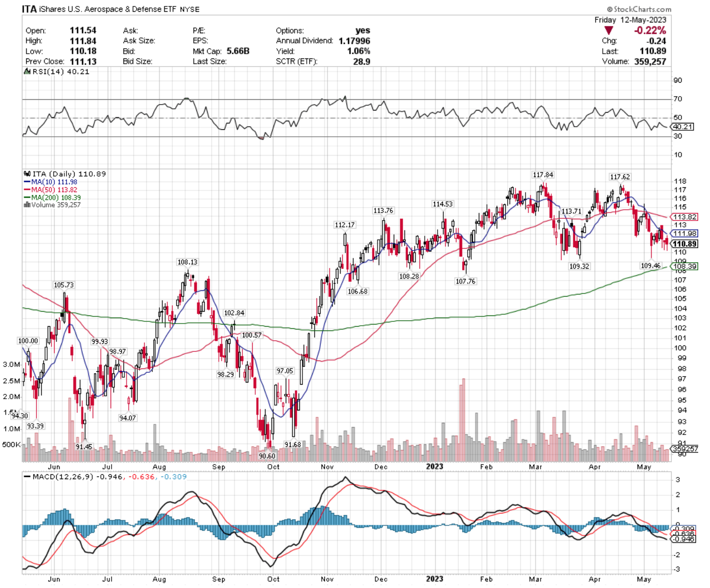Click the red down-triangle change indicator
The width and height of the screenshot is (710, 588).
(x=608, y=31)
